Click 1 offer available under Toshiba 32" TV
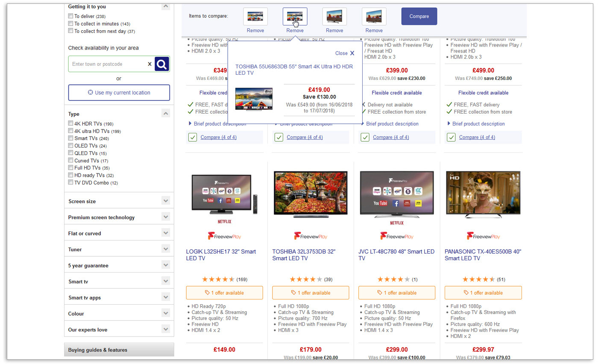Viewport: 598px width, 364px height. (x=311, y=293)
